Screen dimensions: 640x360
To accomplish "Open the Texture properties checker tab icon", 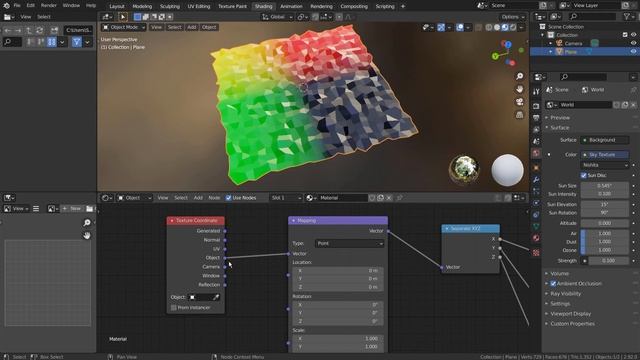I will click(x=536, y=253).
